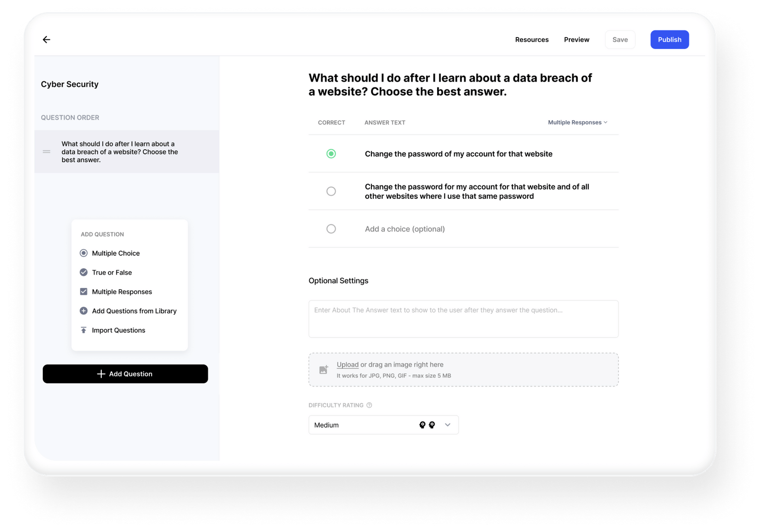Click the About The Answer text field
The image size is (761, 532).
463,319
